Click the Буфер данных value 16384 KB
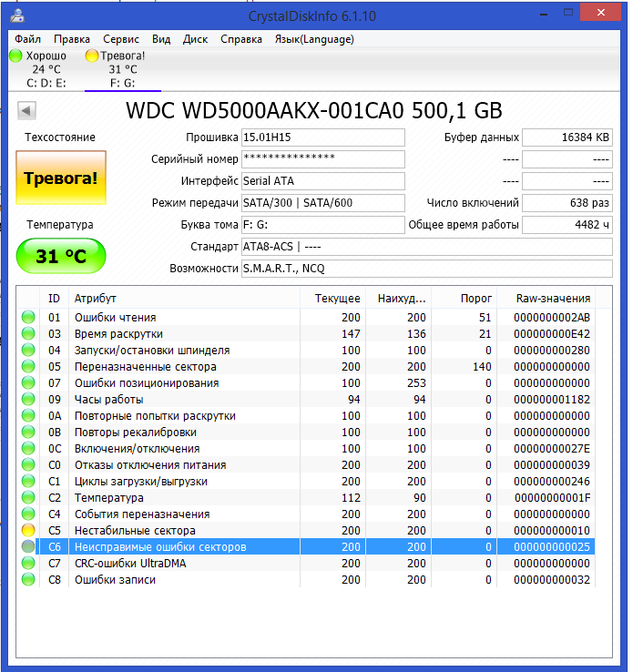Viewport: 633px width, 672px height. tap(567, 137)
